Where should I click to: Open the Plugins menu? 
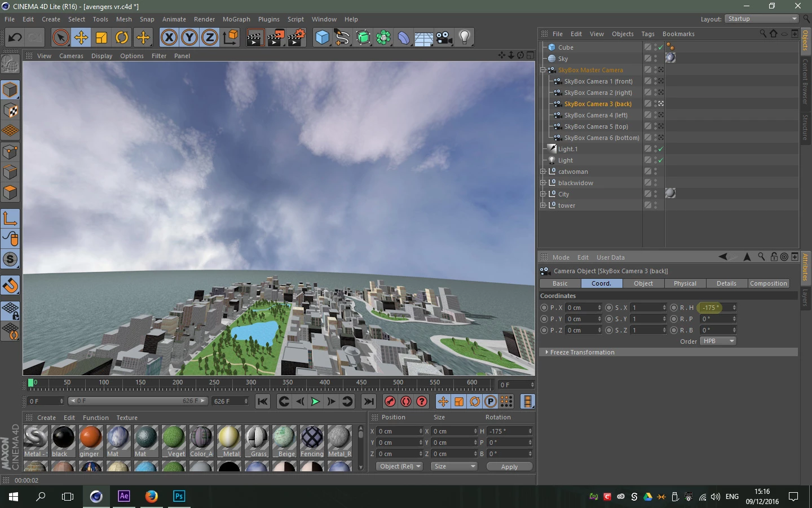click(268, 19)
